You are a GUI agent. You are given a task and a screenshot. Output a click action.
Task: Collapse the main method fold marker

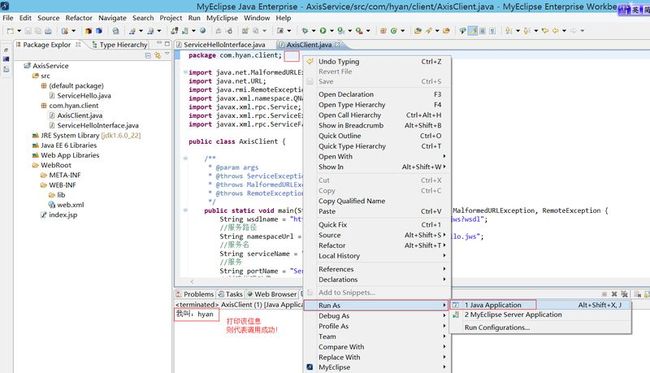click(185, 210)
